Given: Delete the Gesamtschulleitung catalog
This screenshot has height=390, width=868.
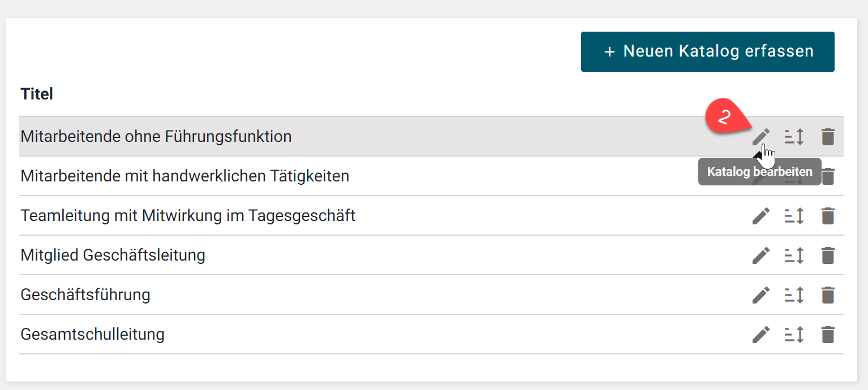Looking at the screenshot, I should pos(827,334).
